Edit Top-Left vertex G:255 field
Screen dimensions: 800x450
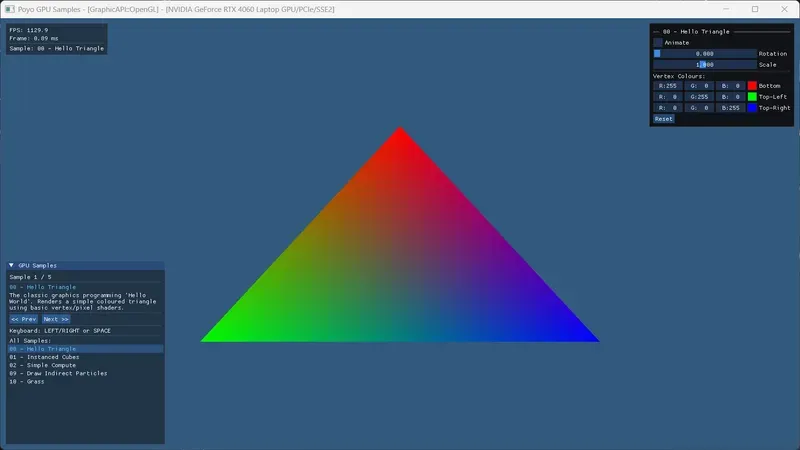[x=699, y=97]
